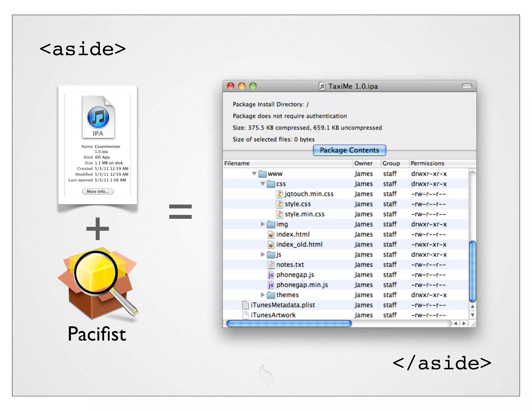This screenshot has width=532, height=411.
Task: Sort by the Owner column header
Action: coord(367,163)
